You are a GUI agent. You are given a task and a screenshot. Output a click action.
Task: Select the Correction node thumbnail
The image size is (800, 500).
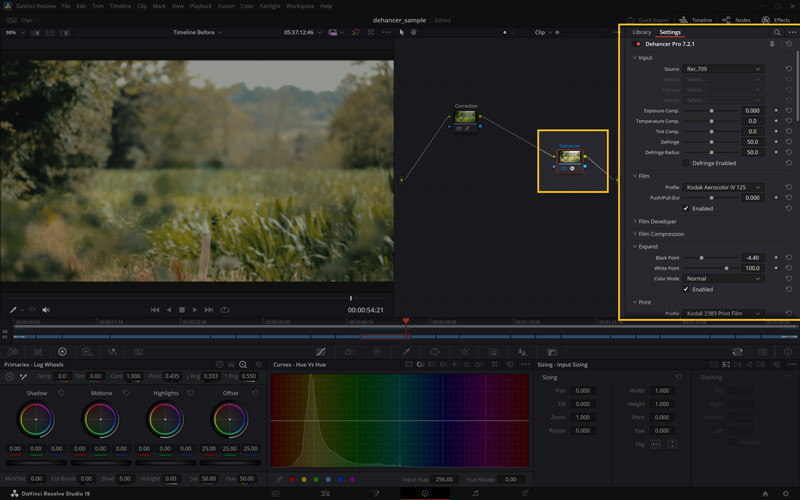click(x=465, y=117)
